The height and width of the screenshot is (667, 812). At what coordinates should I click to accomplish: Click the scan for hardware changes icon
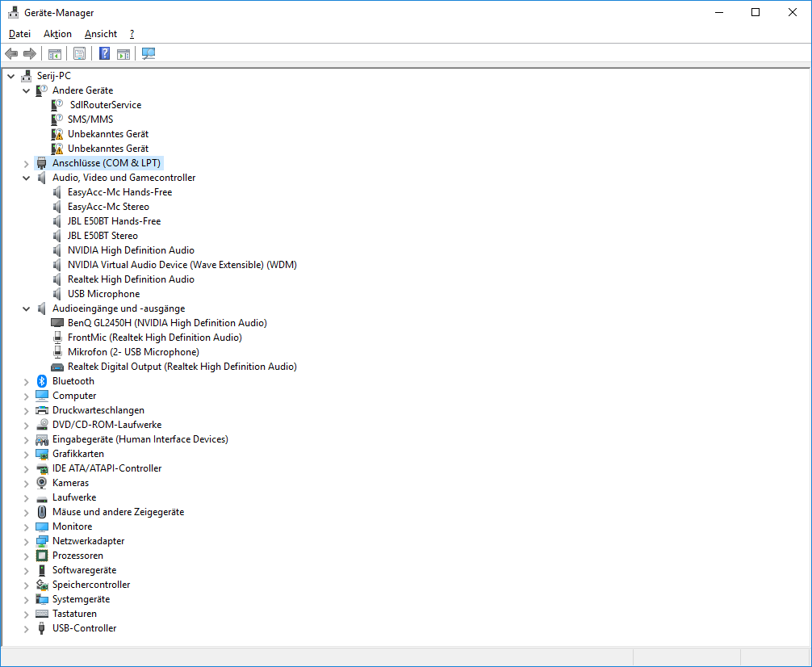pos(149,53)
